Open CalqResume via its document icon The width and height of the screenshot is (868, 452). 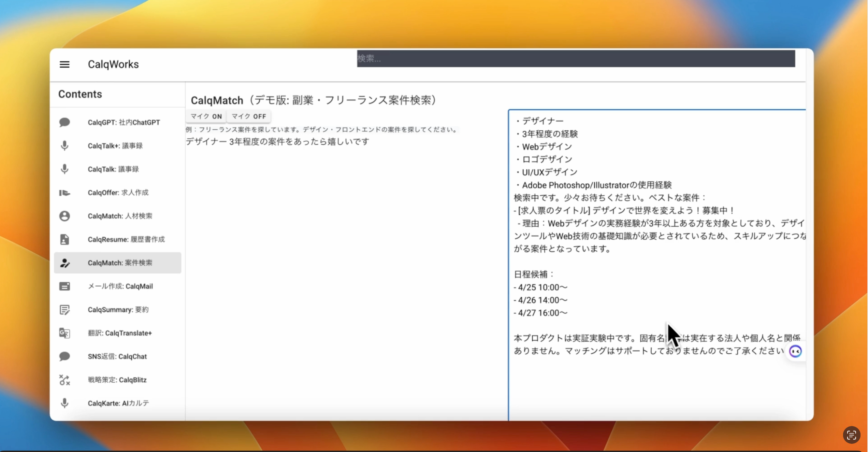coord(65,239)
